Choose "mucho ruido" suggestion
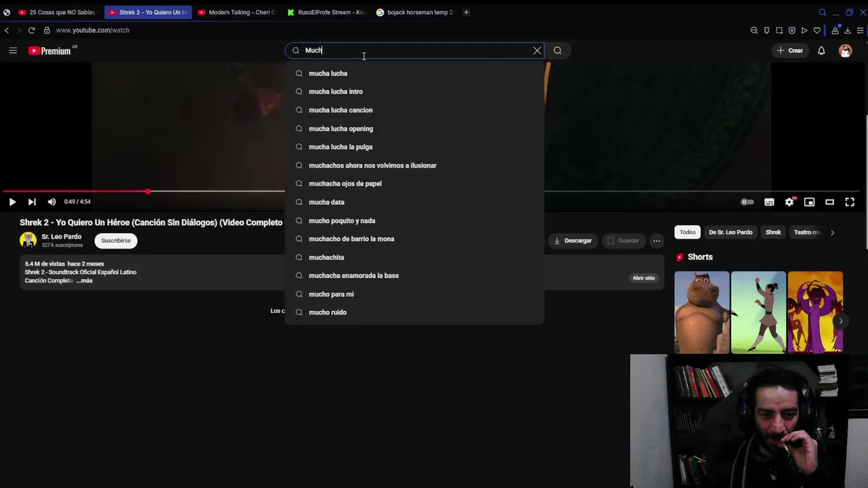The height and width of the screenshot is (488, 868). [x=414, y=312]
